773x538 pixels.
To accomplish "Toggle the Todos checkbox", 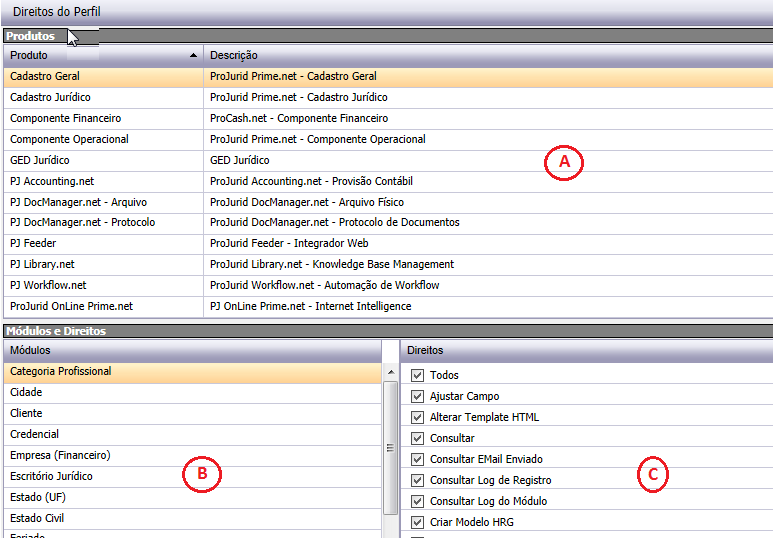I will click(417, 375).
